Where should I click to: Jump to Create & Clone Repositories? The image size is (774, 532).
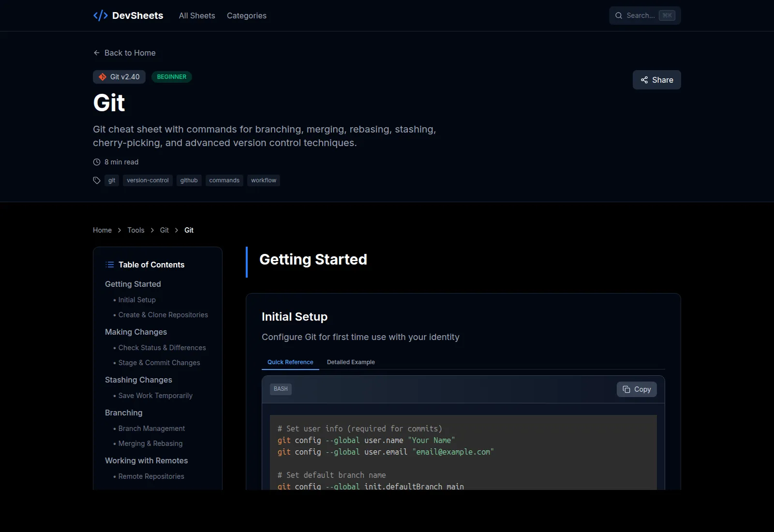(x=163, y=315)
